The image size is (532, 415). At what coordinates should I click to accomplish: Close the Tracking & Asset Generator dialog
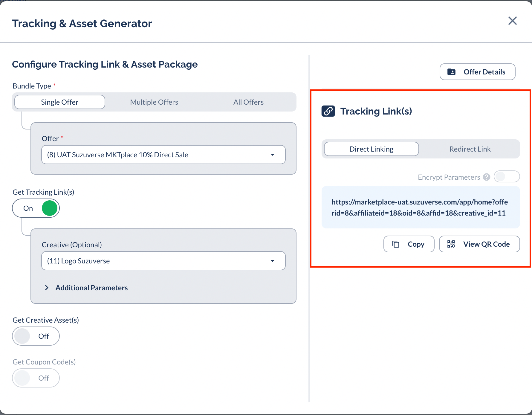tap(512, 21)
